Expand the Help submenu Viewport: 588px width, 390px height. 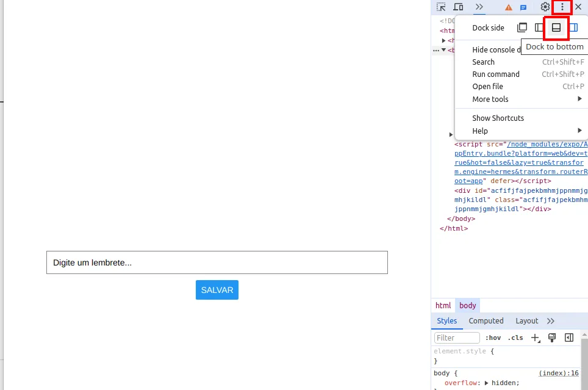(x=522, y=131)
